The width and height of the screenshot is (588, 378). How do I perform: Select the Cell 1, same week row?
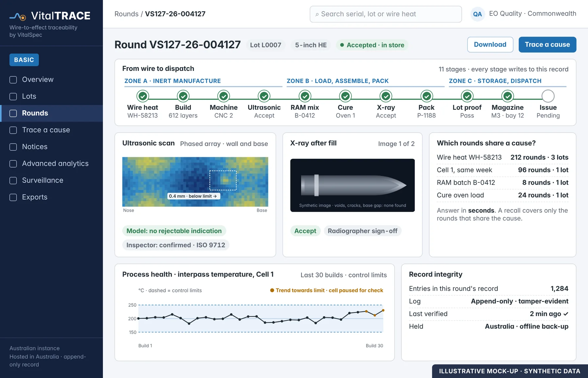pos(502,170)
